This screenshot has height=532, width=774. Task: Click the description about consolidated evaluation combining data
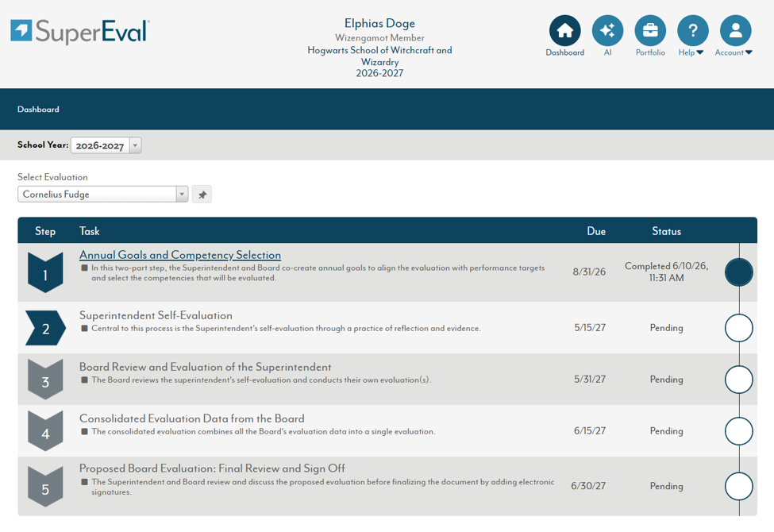click(263, 431)
